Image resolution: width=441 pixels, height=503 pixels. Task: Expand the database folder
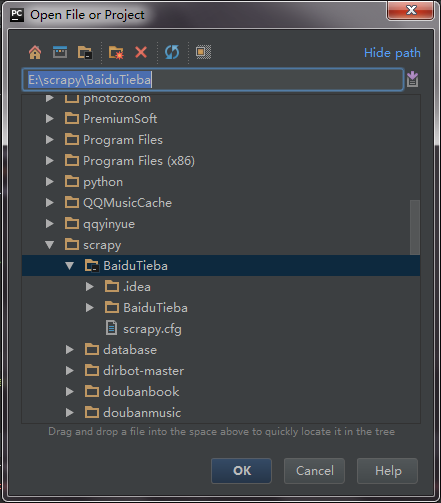coord(70,349)
